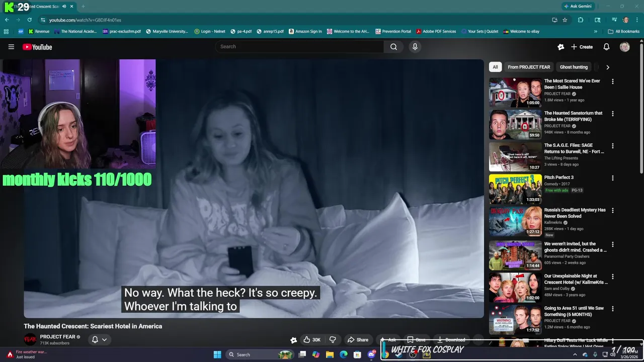Open the Windows Start menu
The image size is (644, 362).
(217, 354)
